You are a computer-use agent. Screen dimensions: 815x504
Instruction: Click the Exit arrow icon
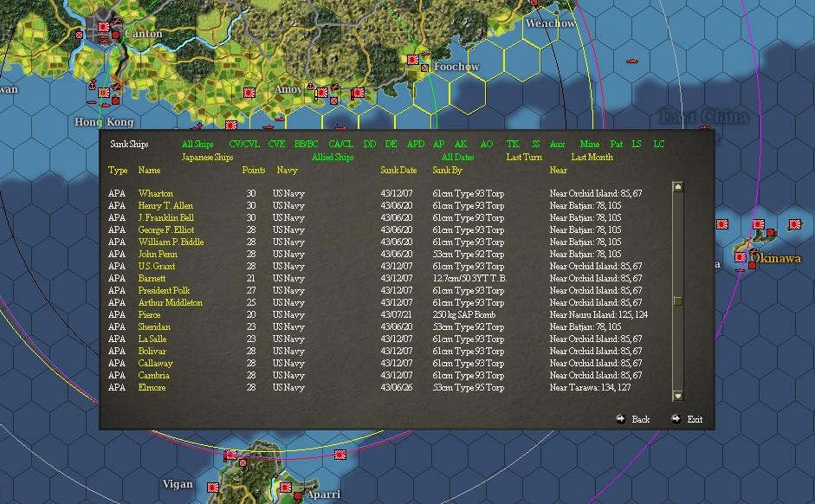point(676,419)
